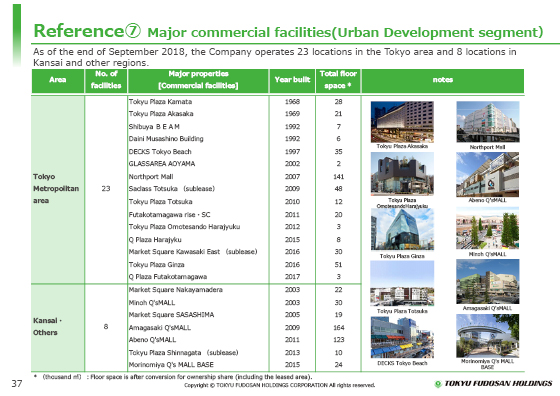Viewport: 560px width, 396px height.
Task: Select the 'Tokyu Plaza Ginza' table row text
Action: click(x=157, y=265)
